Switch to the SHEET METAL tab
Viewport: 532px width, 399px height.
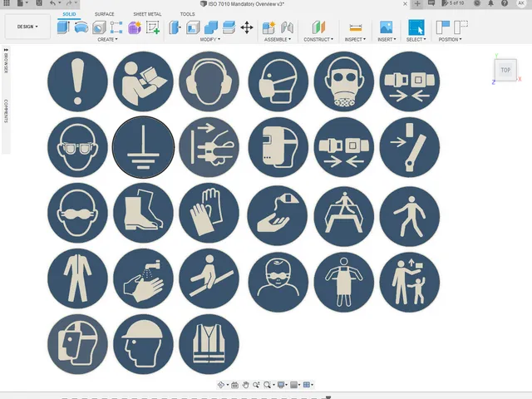147,14
